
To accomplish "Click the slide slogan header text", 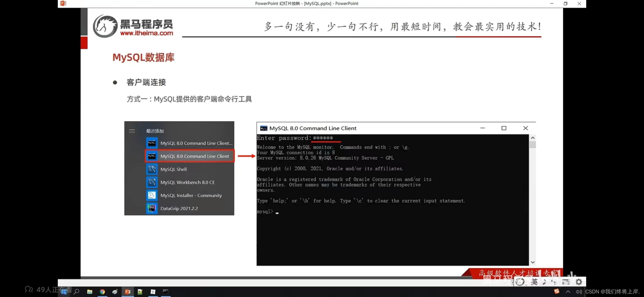I will tap(403, 27).
